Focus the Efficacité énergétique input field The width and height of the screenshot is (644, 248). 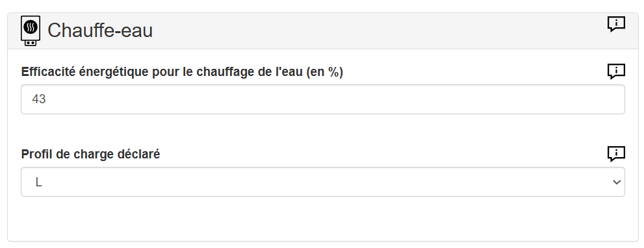tap(323, 99)
